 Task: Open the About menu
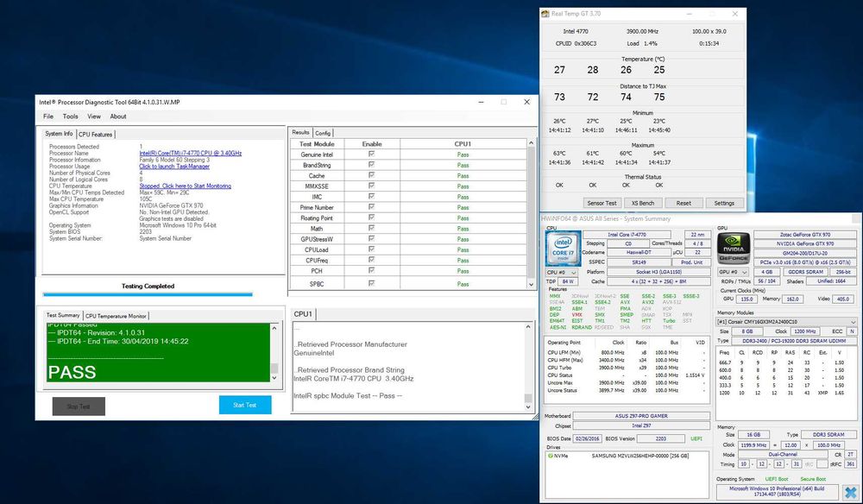(x=117, y=117)
